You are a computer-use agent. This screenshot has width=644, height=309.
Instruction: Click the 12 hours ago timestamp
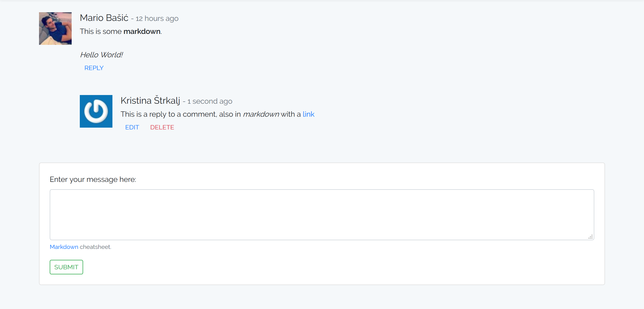click(x=157, y=18)
